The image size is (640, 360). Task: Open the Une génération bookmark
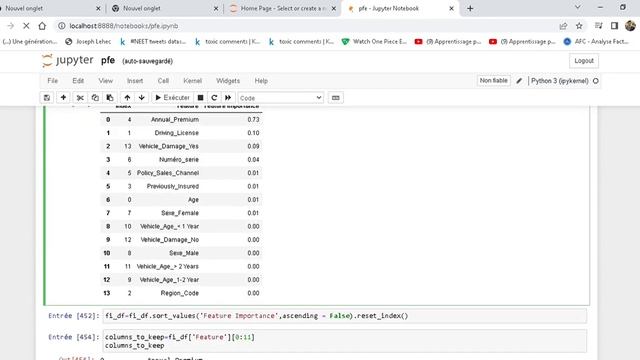click(29, 42)
